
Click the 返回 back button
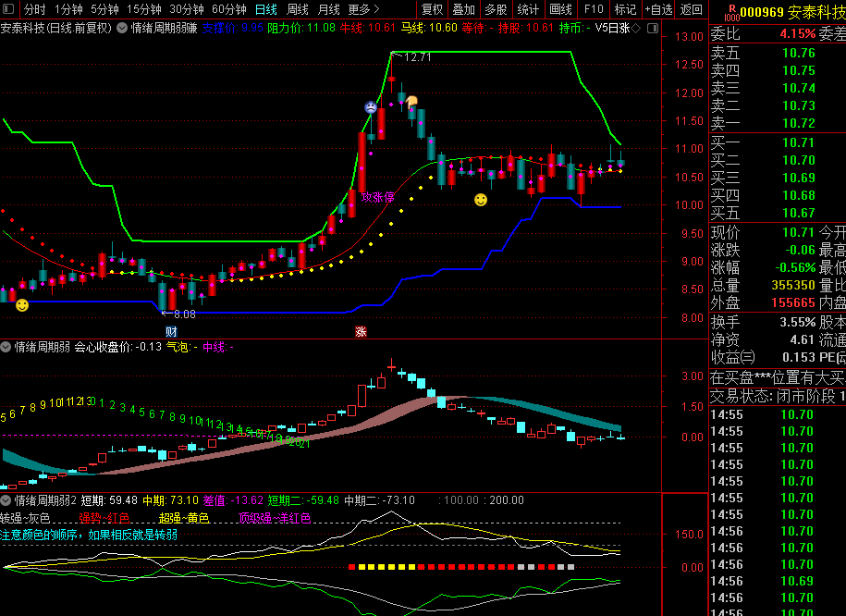(x=691, y=9)
